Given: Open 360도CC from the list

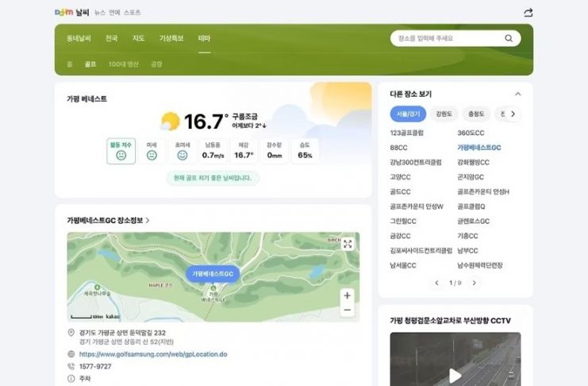Looking at the screenshot, I should [471, 133].
